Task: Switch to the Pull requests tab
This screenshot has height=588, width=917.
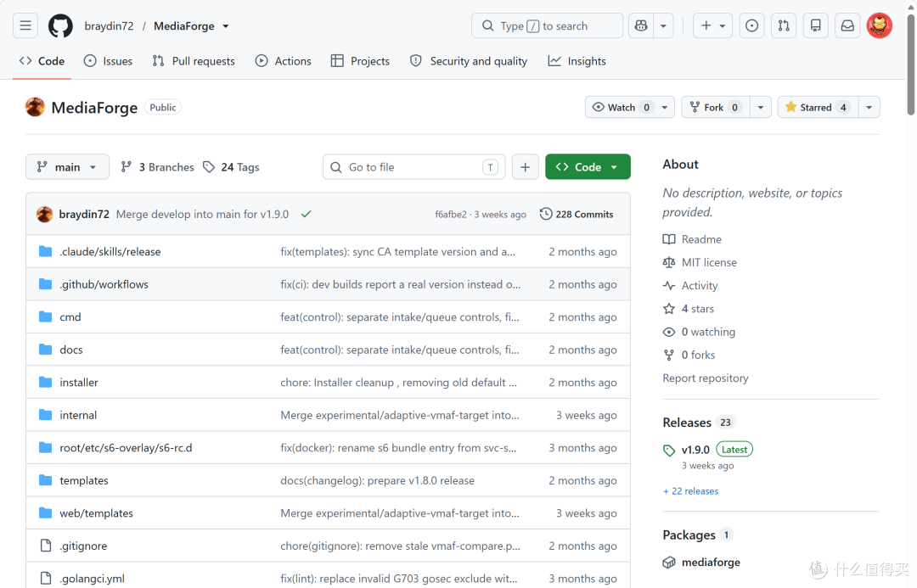Action: [x=194, y=61]
